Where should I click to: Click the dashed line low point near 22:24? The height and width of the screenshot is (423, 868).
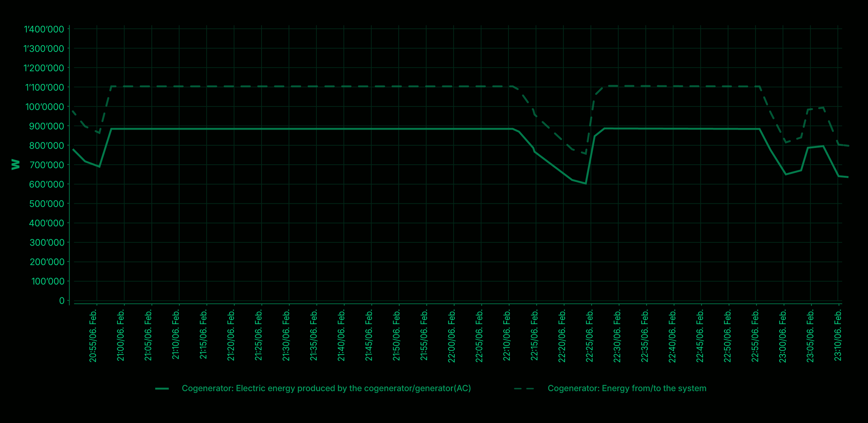[x=586, y=154]
